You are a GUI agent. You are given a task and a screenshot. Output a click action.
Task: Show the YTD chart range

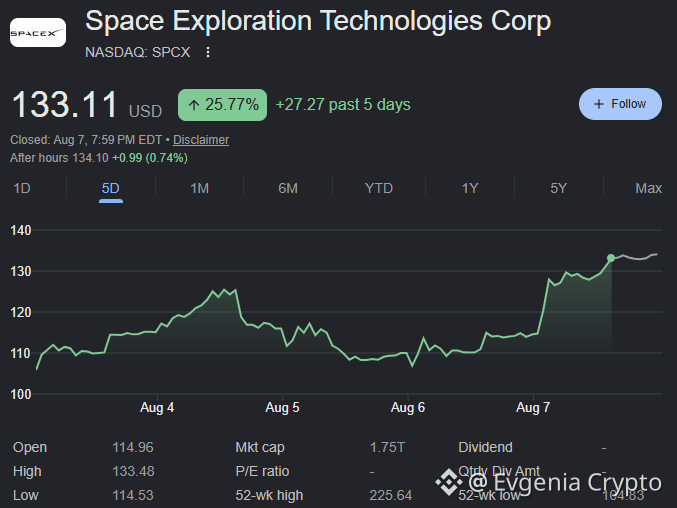click(379, 188)
